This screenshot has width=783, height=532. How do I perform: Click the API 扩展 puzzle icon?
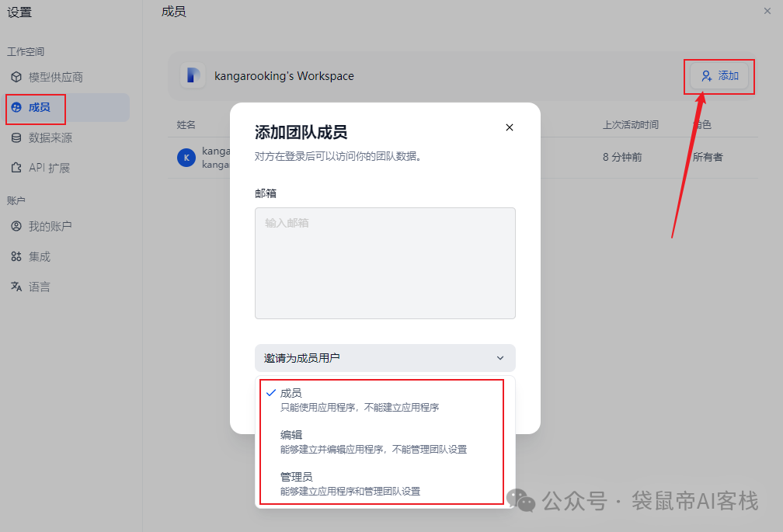click(x=16, y=168)
